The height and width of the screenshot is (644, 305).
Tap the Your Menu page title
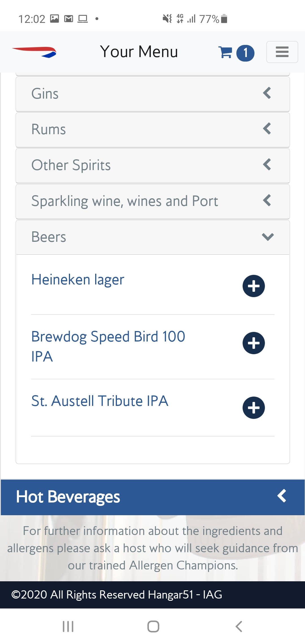[139, 52]
